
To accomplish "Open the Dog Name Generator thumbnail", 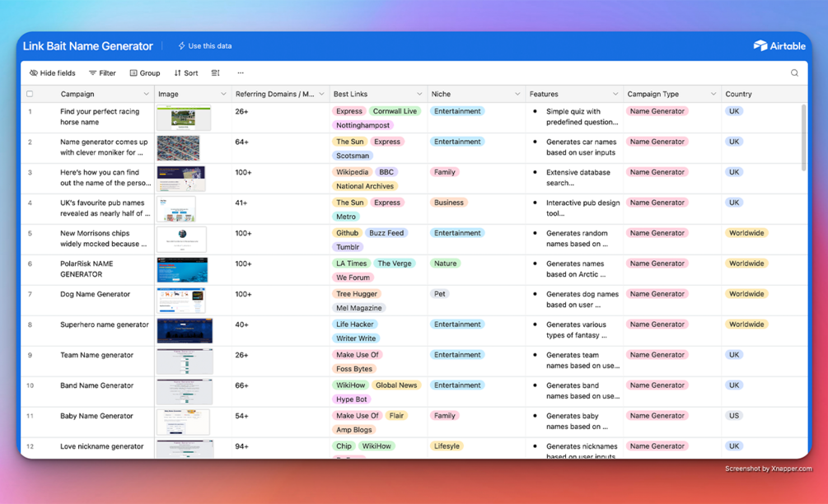I will pos(181,301).
